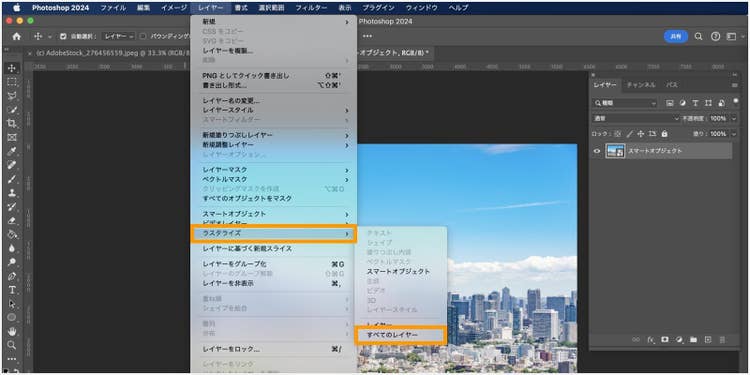Expand the 新規調整レイヤー submenu
This screenshot has height=375, width=750.
coord(275,144)
